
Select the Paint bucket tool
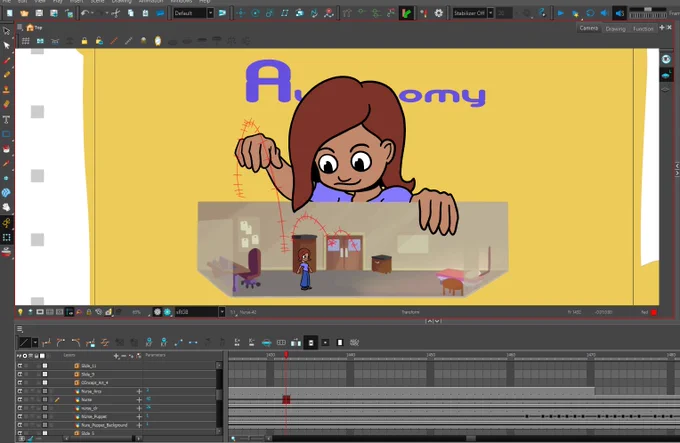pos(7,149)
